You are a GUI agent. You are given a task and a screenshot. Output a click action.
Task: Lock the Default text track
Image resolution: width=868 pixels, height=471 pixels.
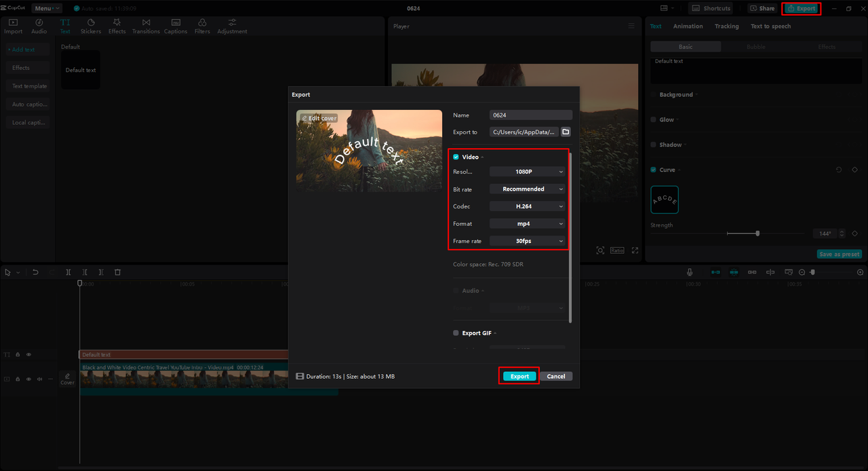pyautogui.click(x=18, y=354)
